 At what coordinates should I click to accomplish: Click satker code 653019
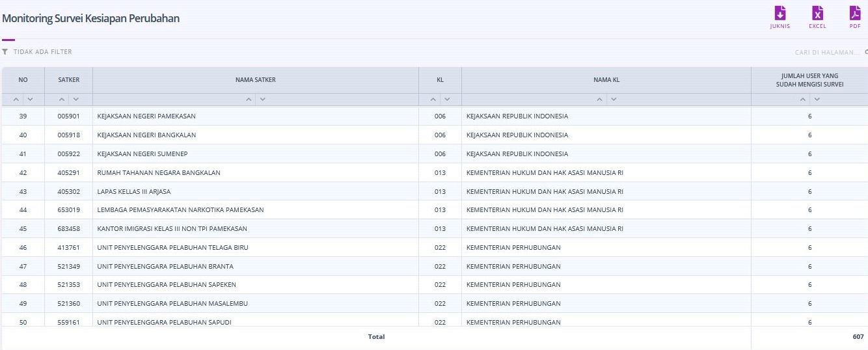(x=68, y=209)
